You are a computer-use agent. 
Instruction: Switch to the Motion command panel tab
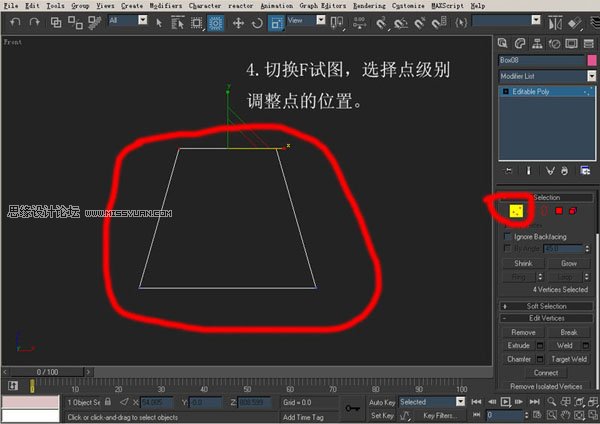click(x=554, y=43)
